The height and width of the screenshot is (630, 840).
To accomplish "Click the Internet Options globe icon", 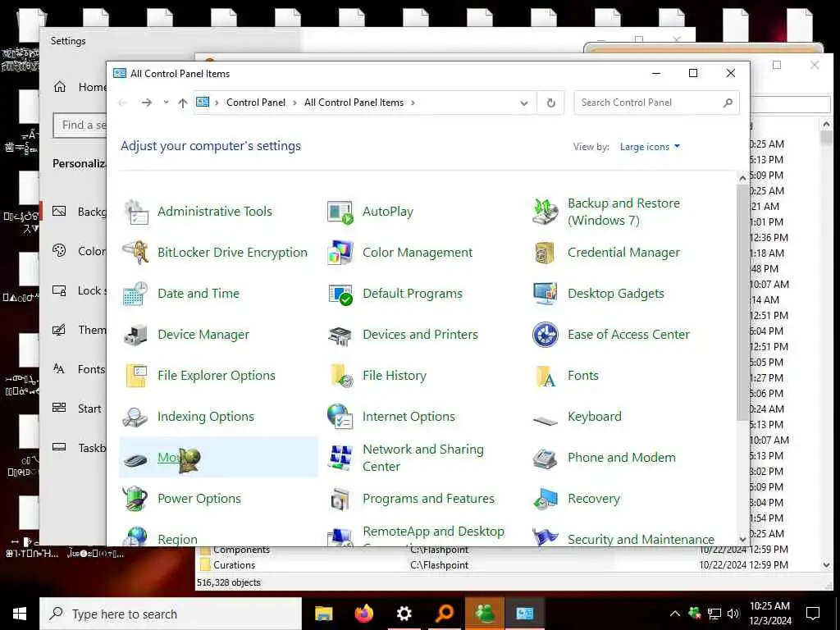I will click(340, 416).
